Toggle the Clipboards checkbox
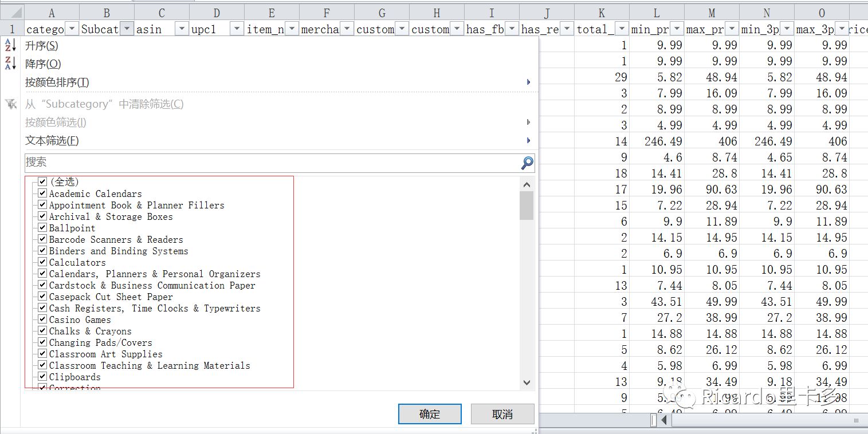This screenshot has width=868, height=434. pyautogui.click(x=42, y=377)
